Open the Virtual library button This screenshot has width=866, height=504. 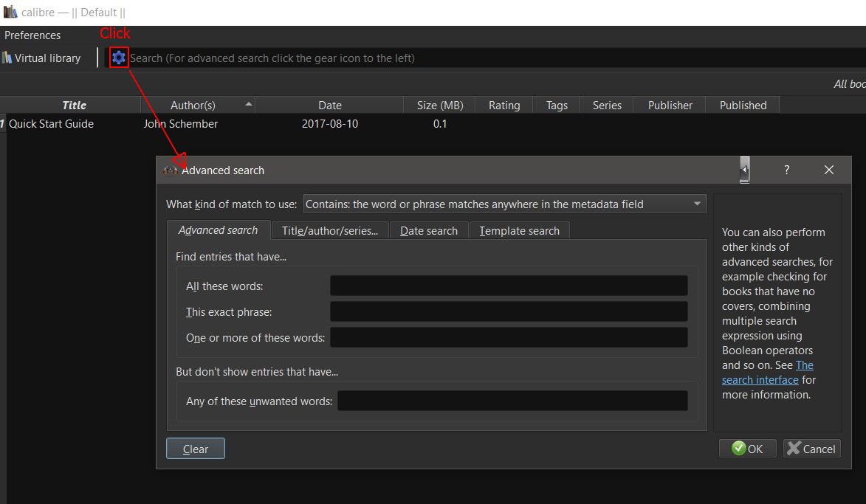click(42, 58)
